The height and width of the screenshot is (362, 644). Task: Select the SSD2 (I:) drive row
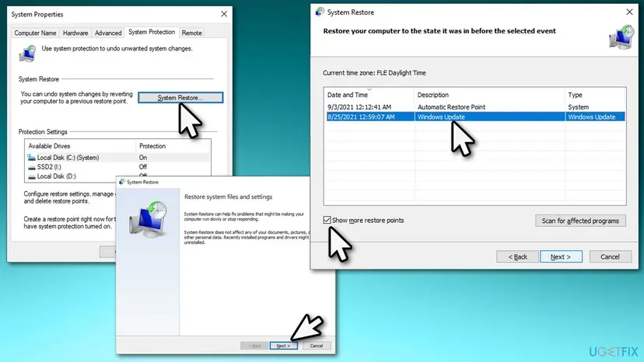[117, 167]
